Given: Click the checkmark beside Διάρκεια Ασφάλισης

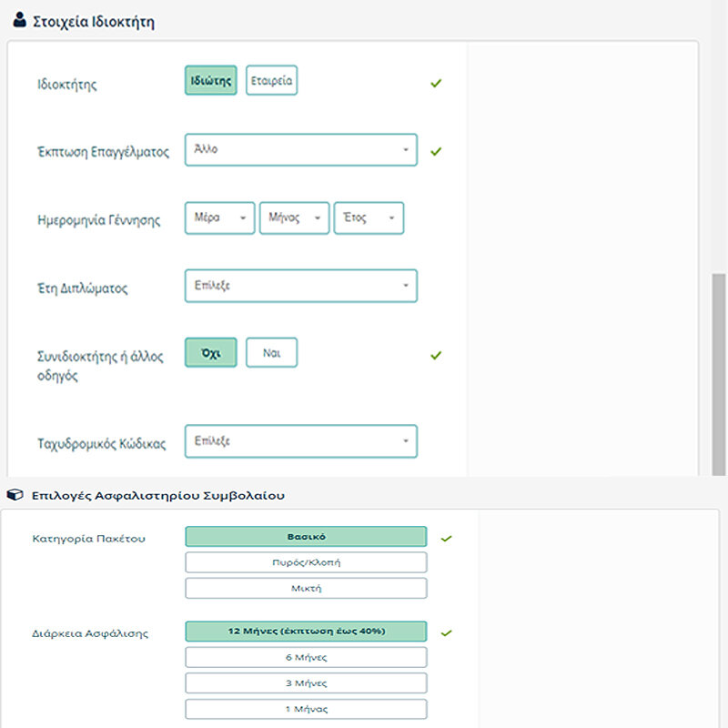Looking at the screenshot, I should pos(446,632).
